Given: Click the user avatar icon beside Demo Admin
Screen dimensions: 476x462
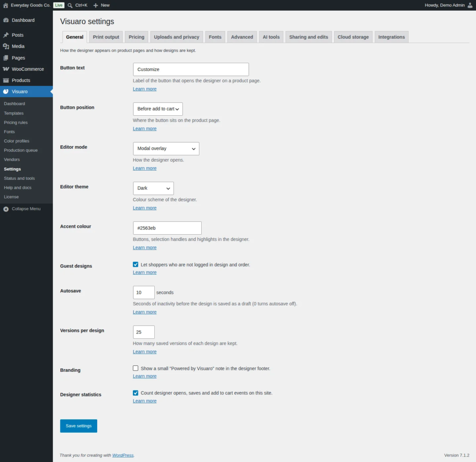Looking at the screenshot, I should pos(469,5).
